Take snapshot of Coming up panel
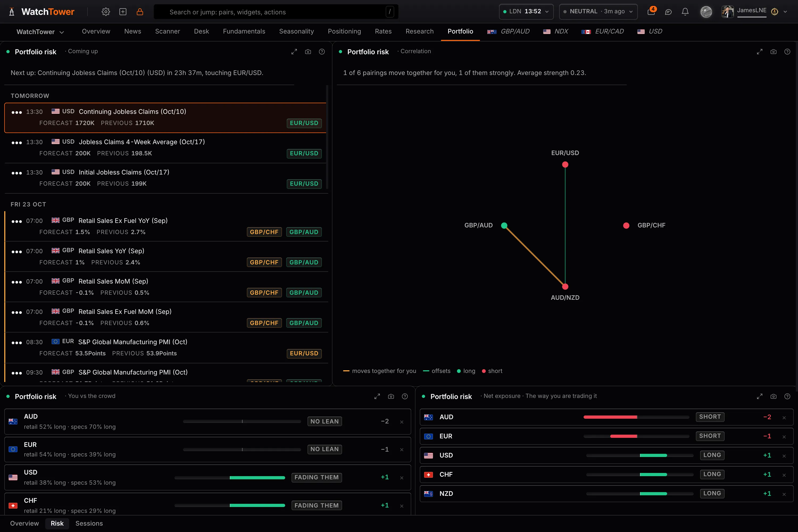 pos(308,52)
